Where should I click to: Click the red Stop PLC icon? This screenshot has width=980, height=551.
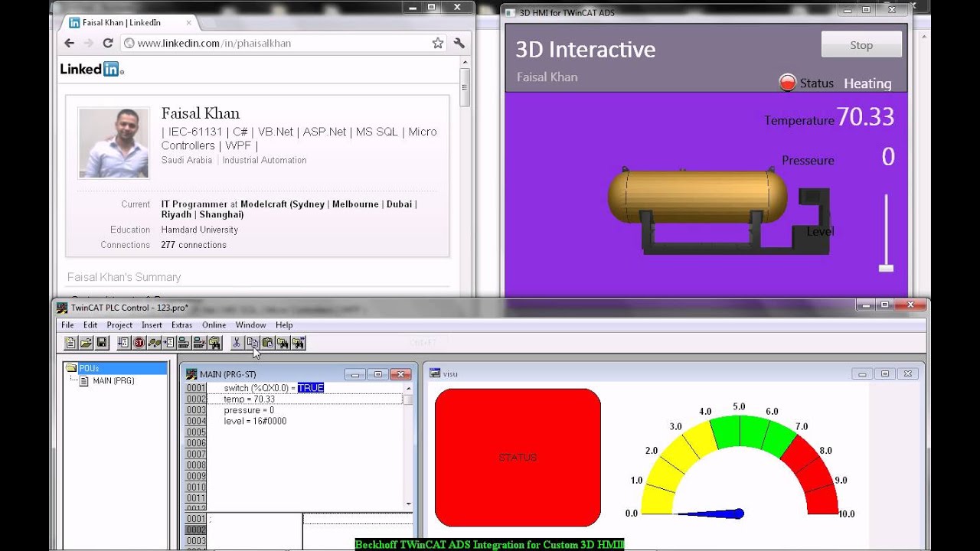[x=139, y=343]
